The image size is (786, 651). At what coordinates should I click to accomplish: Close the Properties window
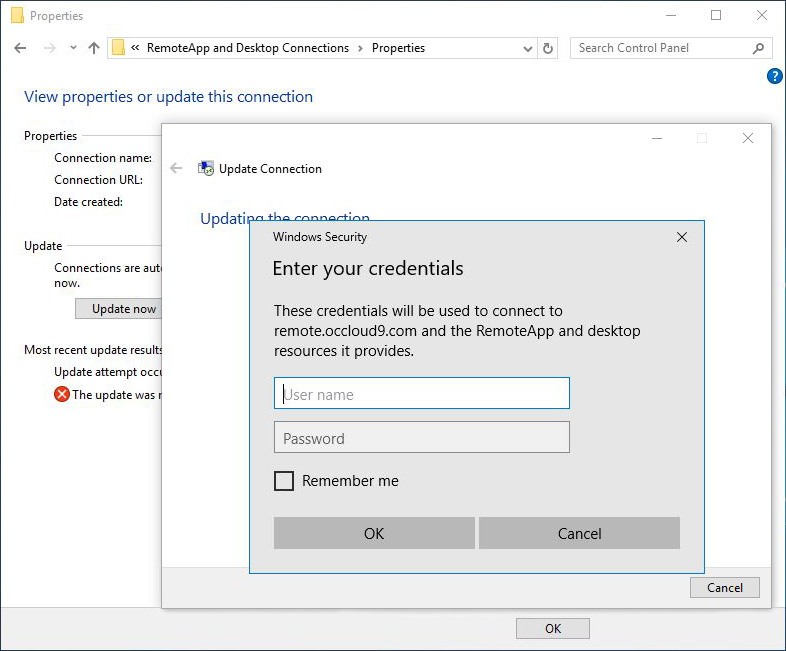click(x=762, y=16)
